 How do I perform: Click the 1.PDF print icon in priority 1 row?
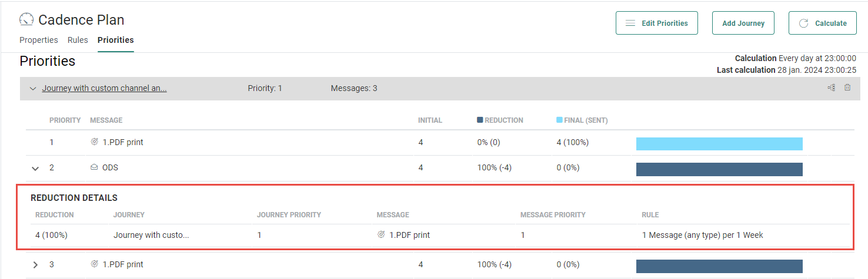(94, 142)
